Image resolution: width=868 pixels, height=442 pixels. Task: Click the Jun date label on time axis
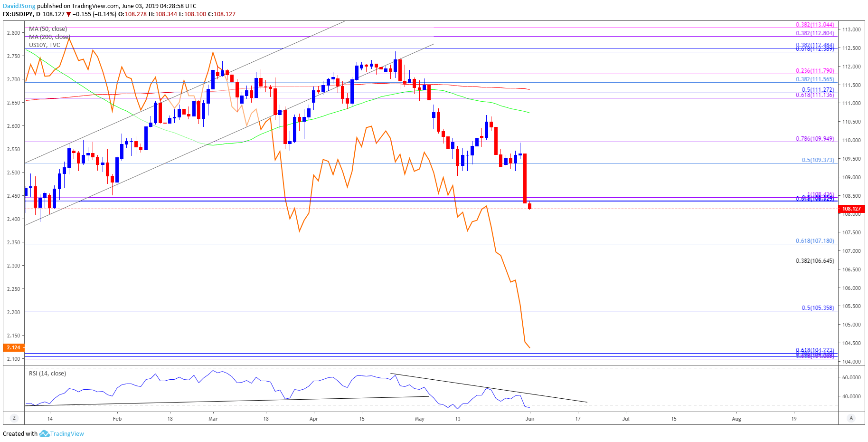tap(530, 419)
